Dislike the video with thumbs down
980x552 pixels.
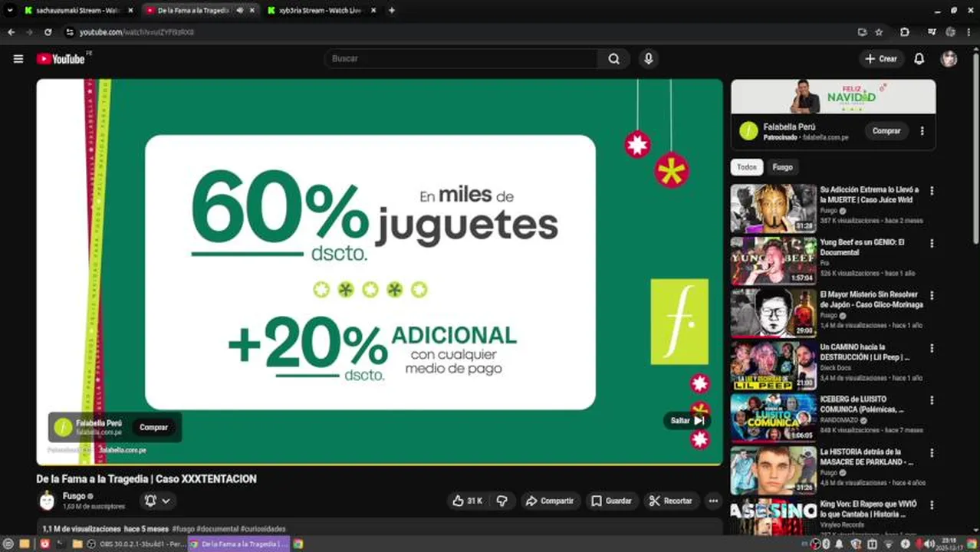tap(502, 501)
